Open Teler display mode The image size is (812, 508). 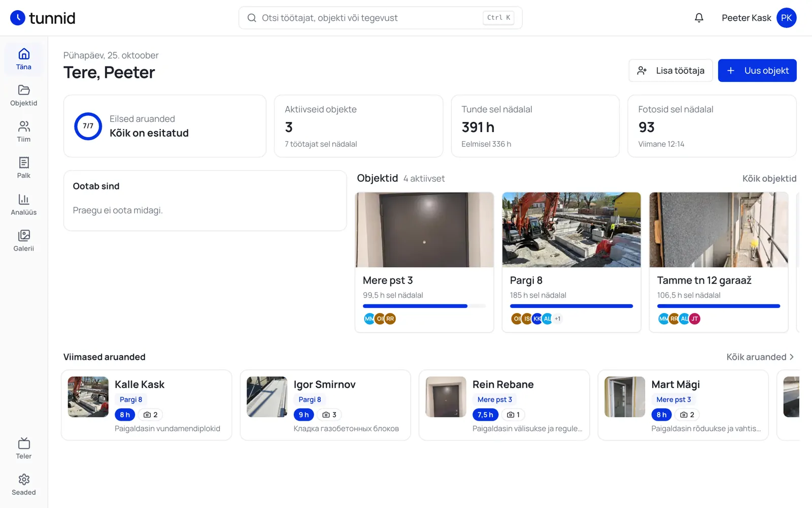coord(24,449)
